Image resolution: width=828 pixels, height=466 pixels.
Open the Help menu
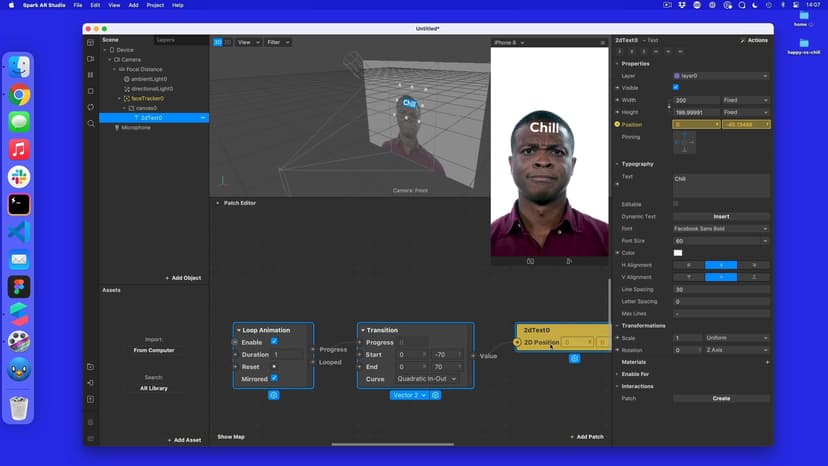click(178, 5)
